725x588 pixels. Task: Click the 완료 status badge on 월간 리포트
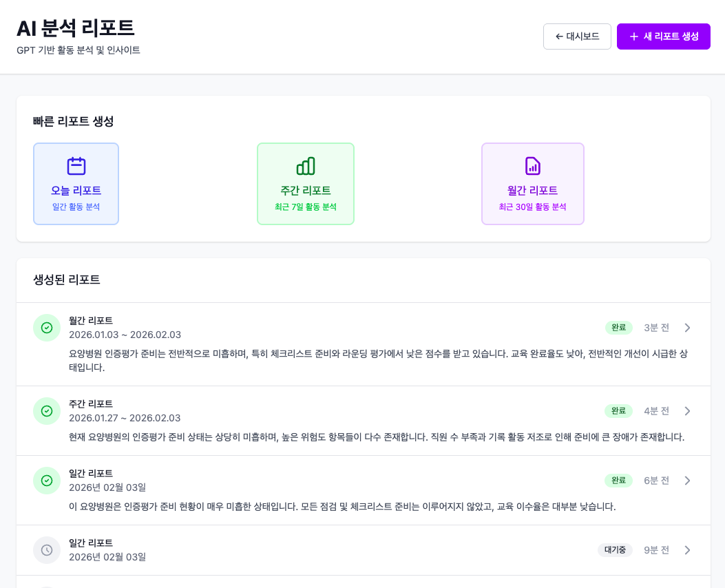click(618, 328)
